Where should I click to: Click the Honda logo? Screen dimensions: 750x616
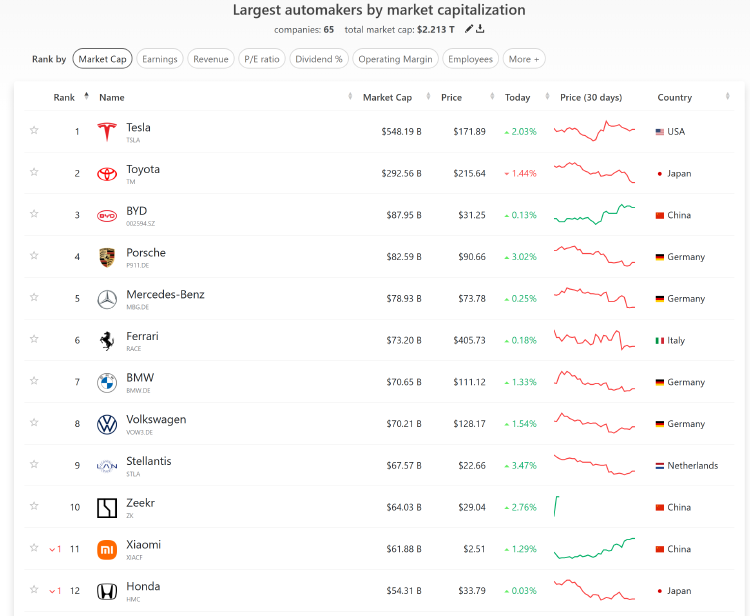tap(107, 591)
